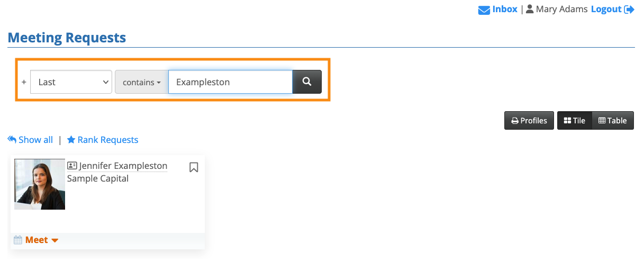Open the contains operator dropdown
The image size is (644, 270).
click(x=141, y=82)
